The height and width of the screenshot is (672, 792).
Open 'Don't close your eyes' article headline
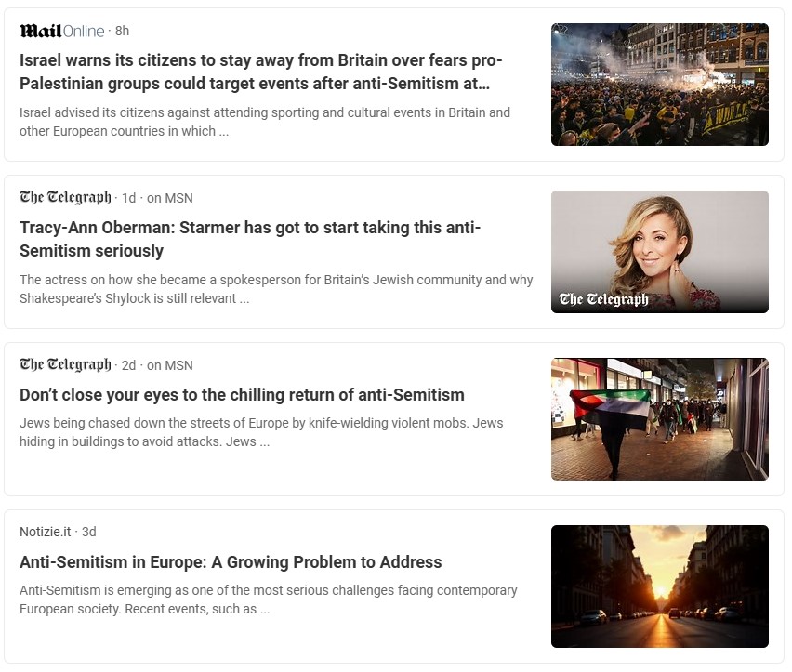(x=242, y=395)
